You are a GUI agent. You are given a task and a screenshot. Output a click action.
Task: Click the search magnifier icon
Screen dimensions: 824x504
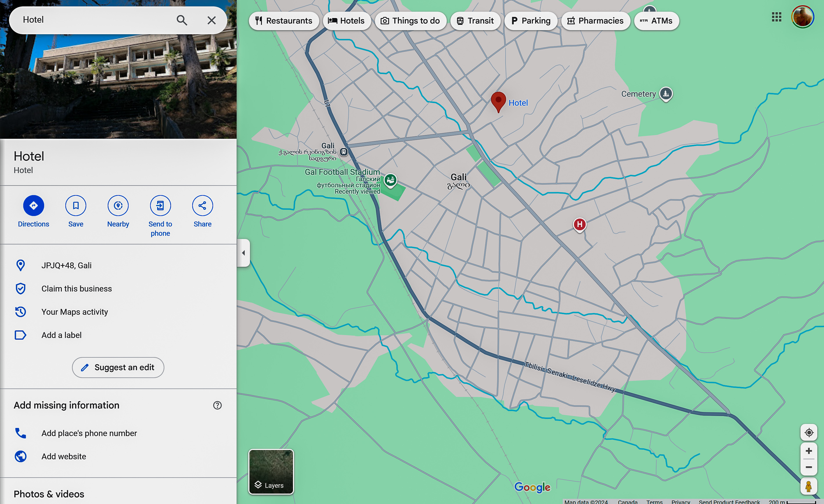click(x=181, y=20)
